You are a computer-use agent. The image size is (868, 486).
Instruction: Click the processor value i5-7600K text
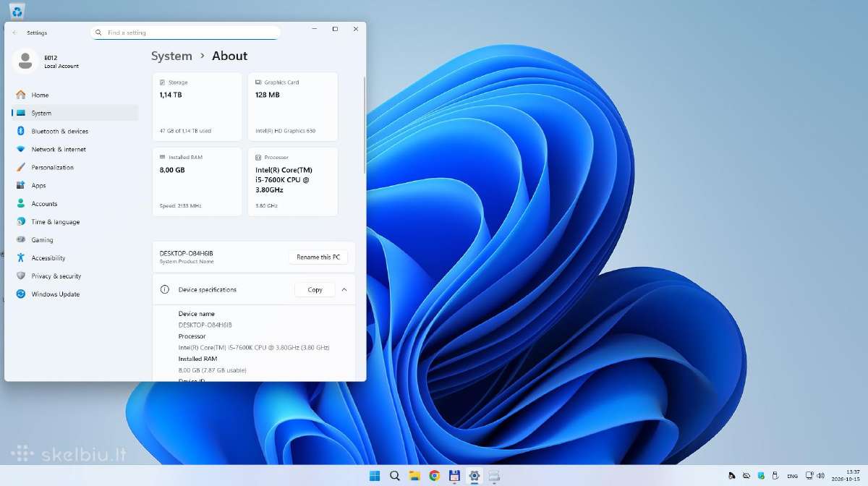click(254, 347)
